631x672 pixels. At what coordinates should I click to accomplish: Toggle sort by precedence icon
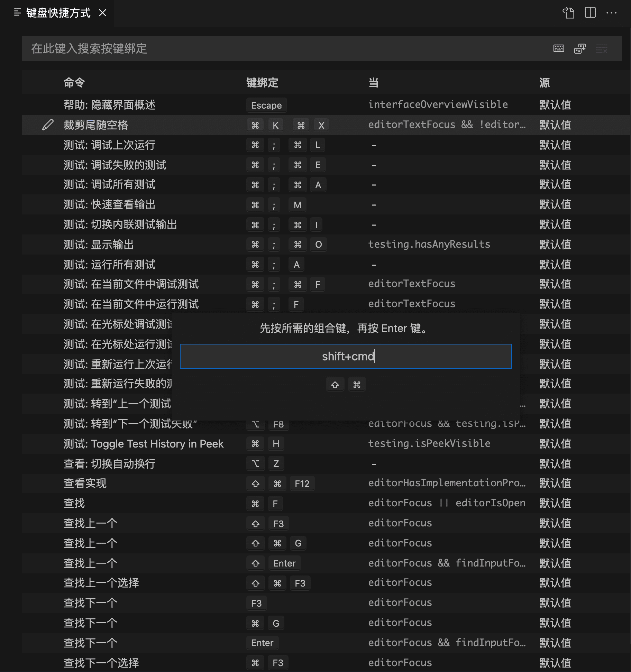click(x=580, y=48)
